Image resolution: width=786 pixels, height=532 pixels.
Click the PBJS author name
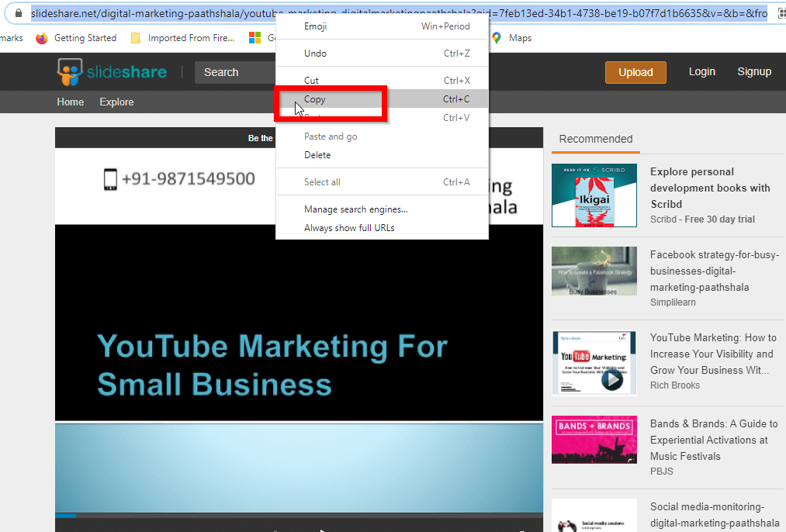662,472
